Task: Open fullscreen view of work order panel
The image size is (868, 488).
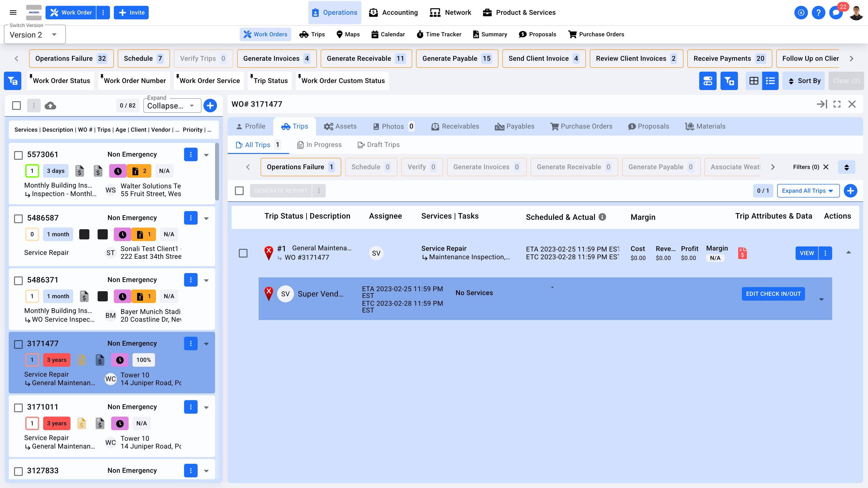Action: 837,104
